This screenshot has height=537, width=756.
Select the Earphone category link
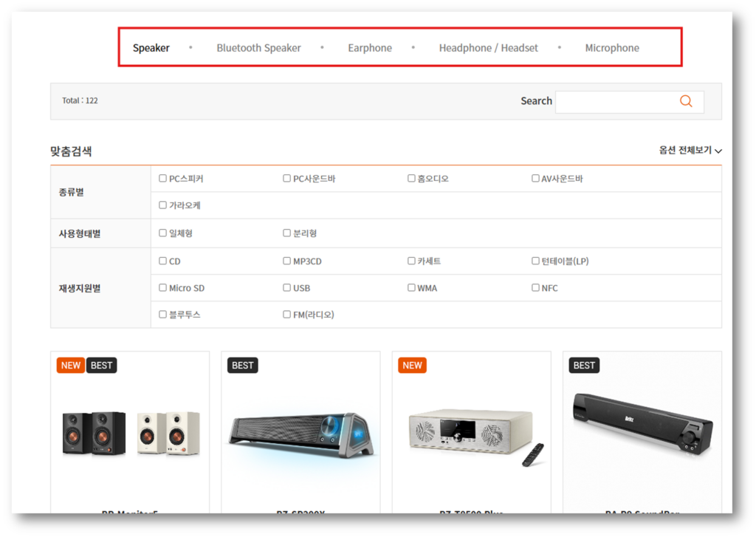tap(370, 48)
